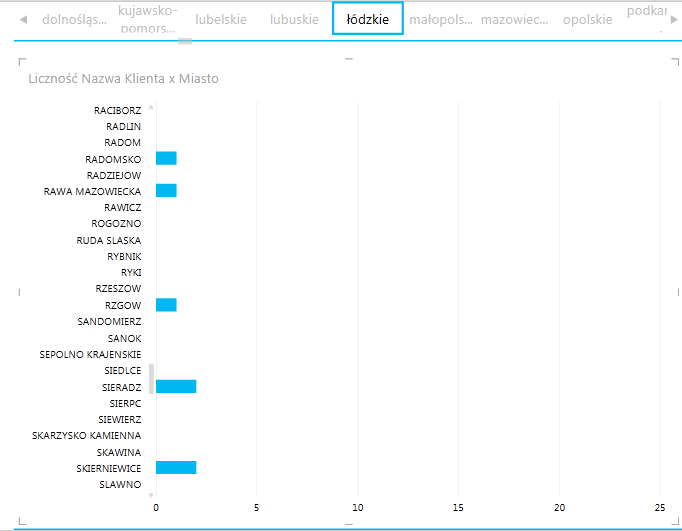Click the chart's scroll-down arrow
This screenshot has width=682, height=531.
(x=151, y=495)
